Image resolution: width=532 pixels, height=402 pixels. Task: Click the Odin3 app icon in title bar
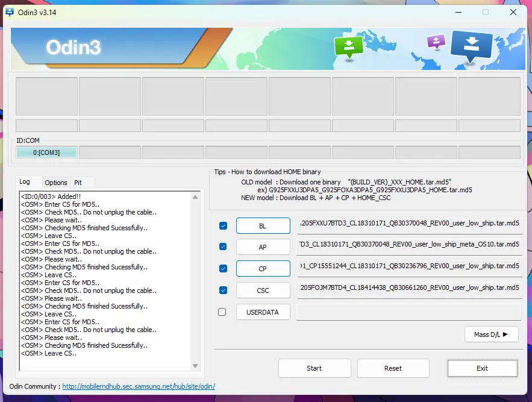coord(10,12)
